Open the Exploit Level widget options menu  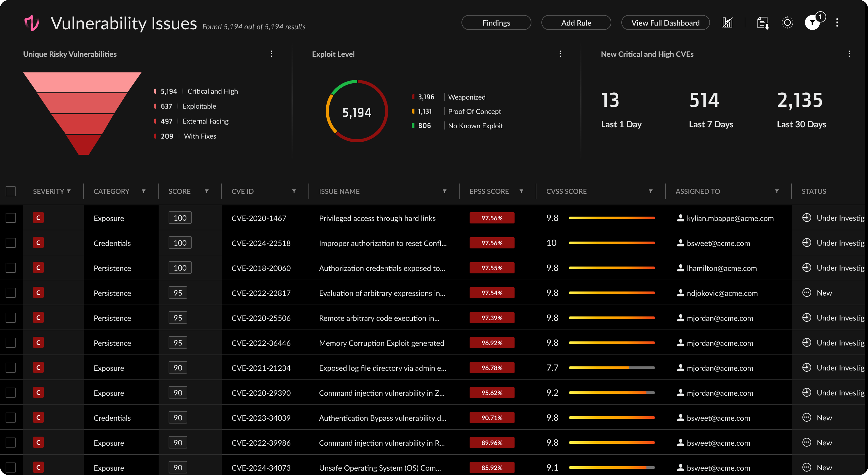(x=560, y=54)
